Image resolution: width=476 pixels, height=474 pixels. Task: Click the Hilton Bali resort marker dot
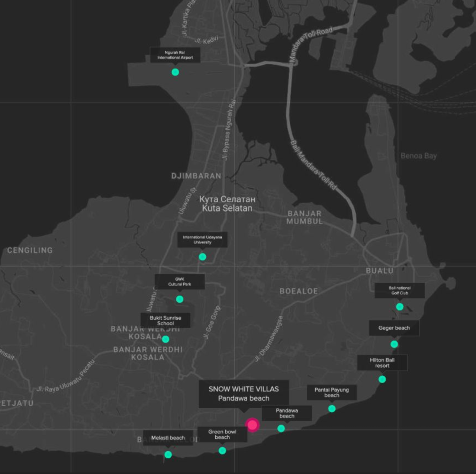(382, 379)
